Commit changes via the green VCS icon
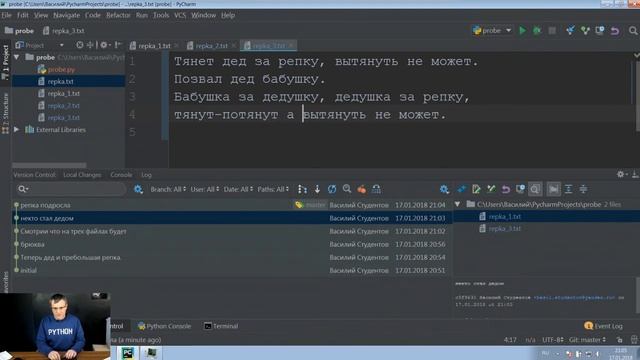Image resolution: width=640 pixels, height=360 pixels. [585, 31]
